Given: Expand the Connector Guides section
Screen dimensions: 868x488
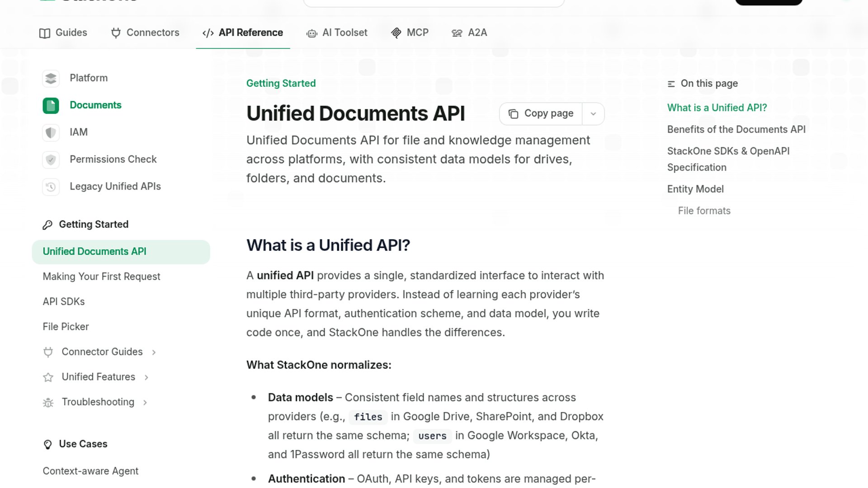Looking at the screenshot, I should coord(154,352).
